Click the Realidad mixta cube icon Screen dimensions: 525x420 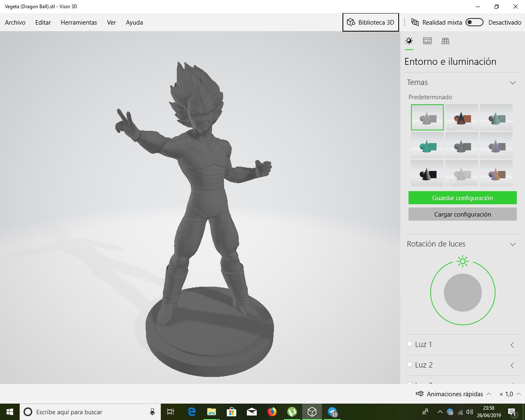[415, 22]
